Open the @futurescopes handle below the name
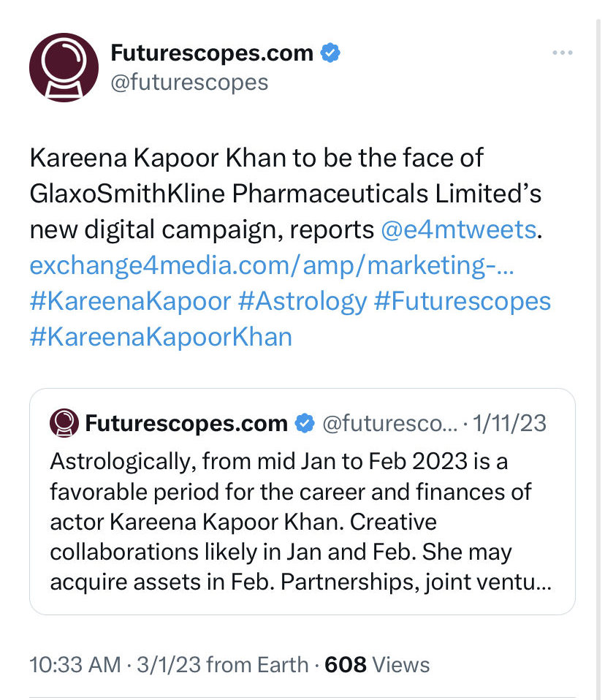This screenshot has width=605, height=700. coord(189,83)
